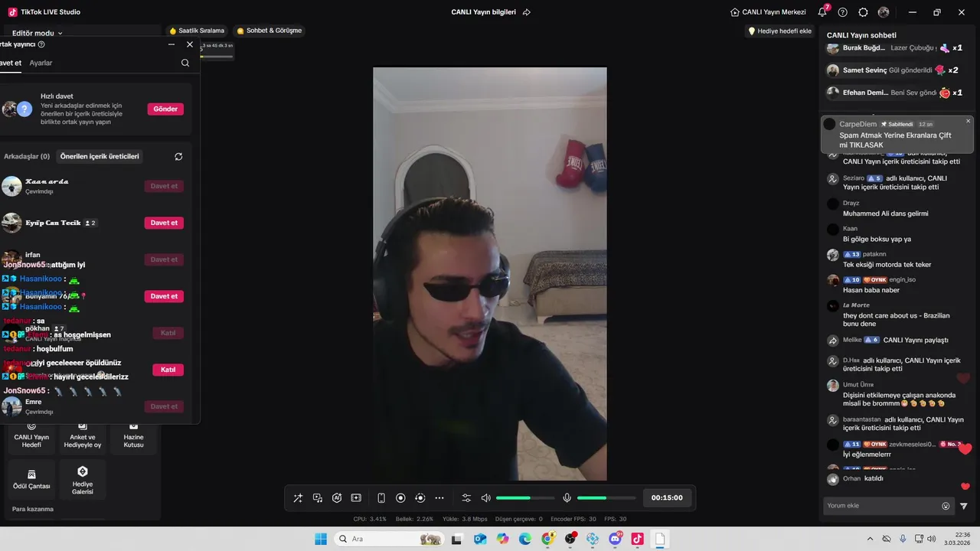This screenshot has height=551, width=980.
Task: Switch to the Ayarlar tab
Action: (x=41, y=63)
